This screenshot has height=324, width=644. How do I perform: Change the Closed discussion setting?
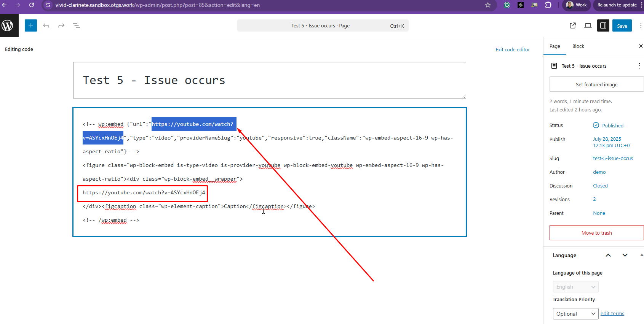pyautogui.click(x=600, y=186)
